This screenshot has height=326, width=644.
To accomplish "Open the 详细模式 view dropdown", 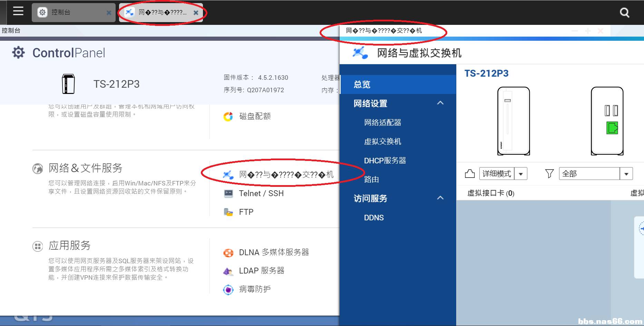I will (x=521, y=174).
